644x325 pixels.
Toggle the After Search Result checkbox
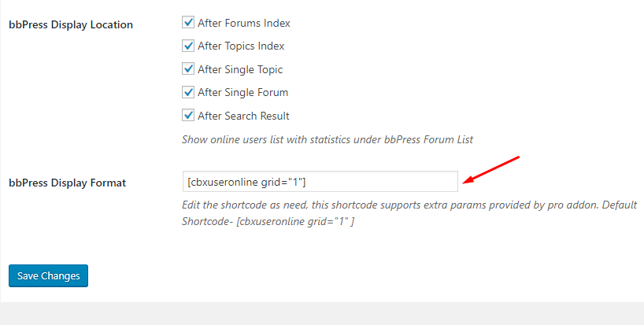point(188,116)
